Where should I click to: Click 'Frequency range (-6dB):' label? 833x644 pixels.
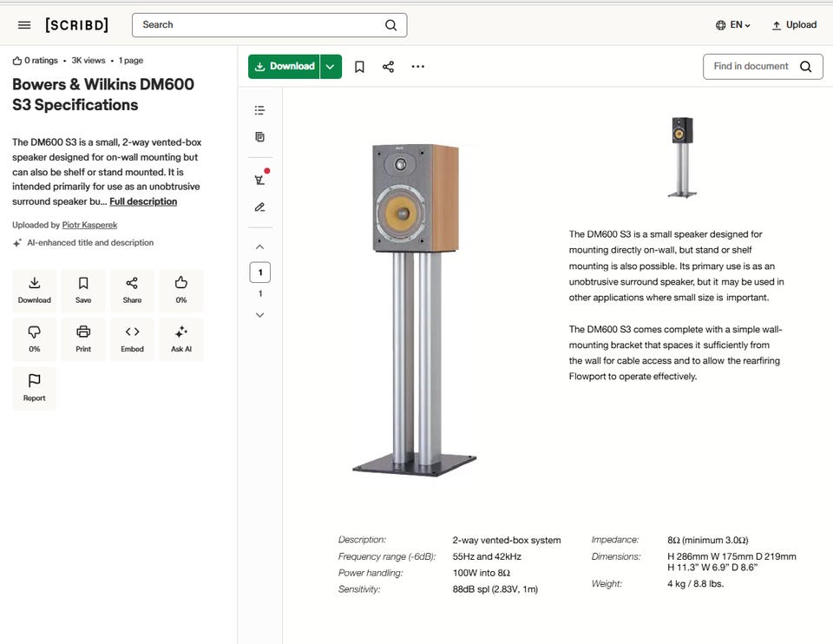387,556
